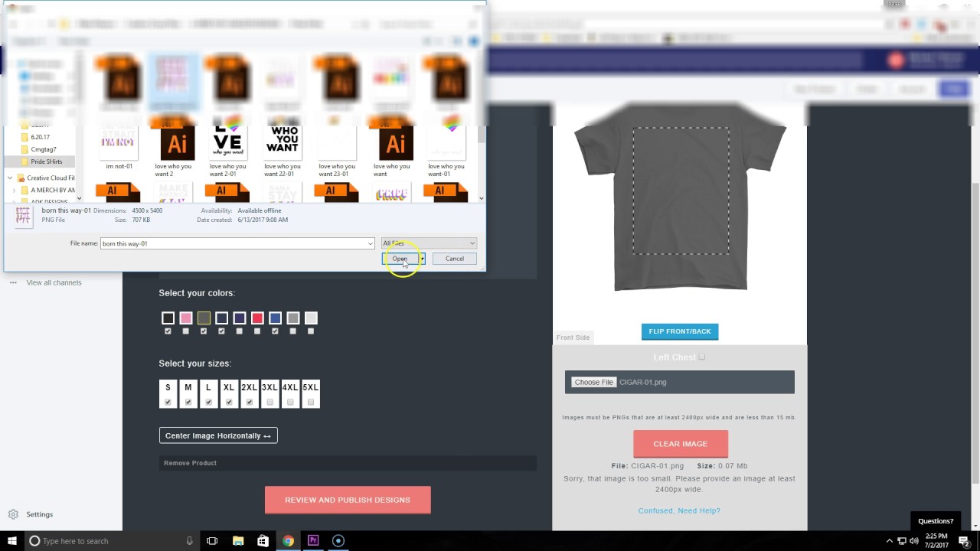Open the Cmgtag7 folder in navigation pane
The width and height of the screenshot is (980, 551).
click(x=44, y=149)
